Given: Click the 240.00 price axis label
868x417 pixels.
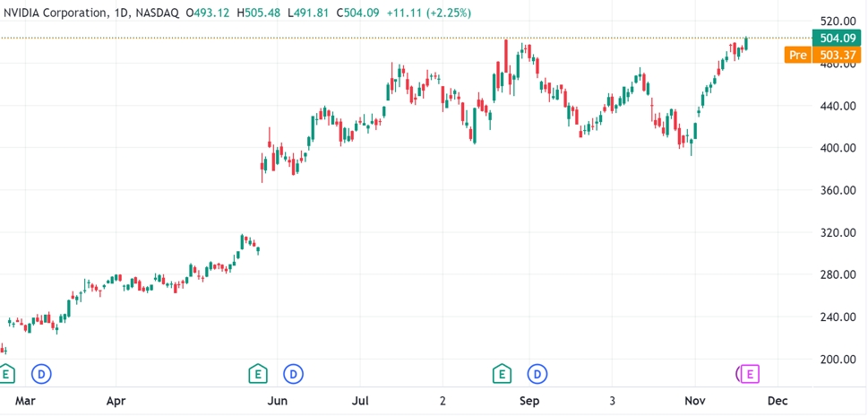Looking at the screenshot, I should [837, 317].
